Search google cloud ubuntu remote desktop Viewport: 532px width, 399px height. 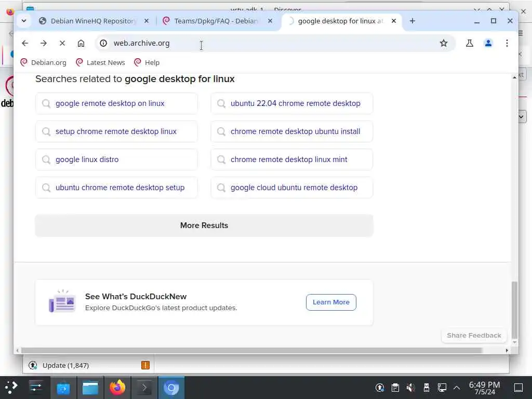pos(292,188)
